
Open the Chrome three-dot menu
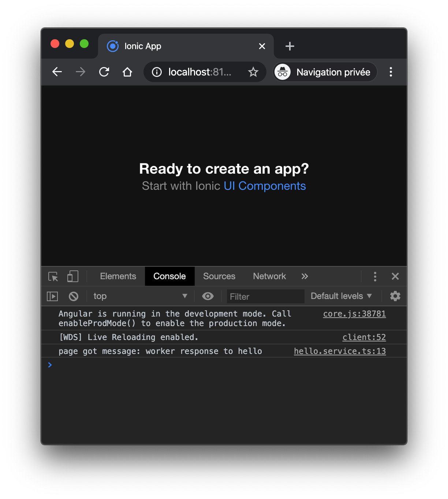(x=391, y=72)
